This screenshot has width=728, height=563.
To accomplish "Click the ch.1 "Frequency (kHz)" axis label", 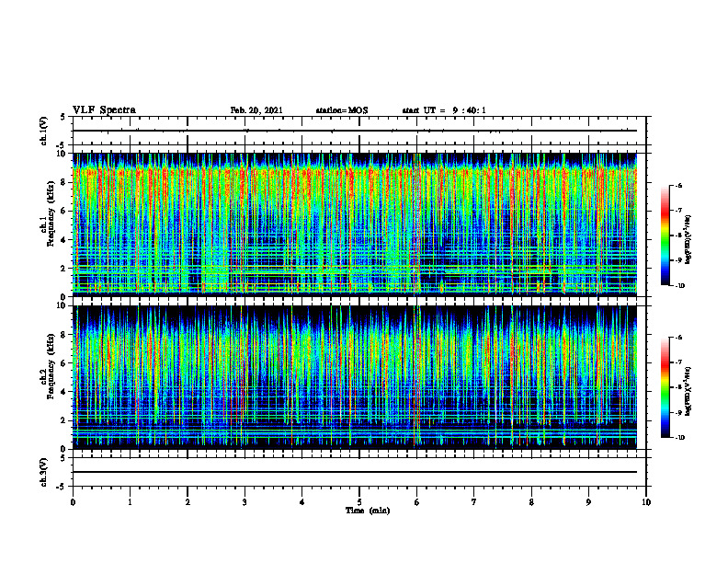I will [51, 214].
